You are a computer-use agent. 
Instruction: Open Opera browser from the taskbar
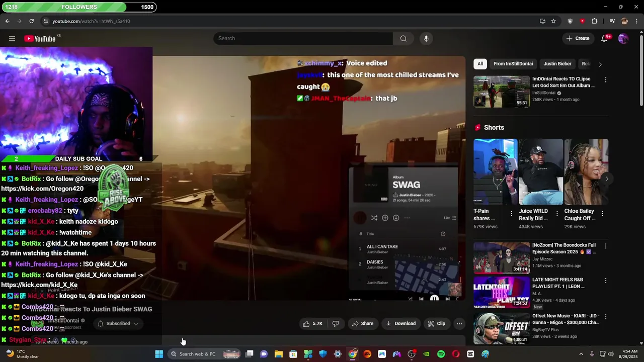(x=456, y=354)
